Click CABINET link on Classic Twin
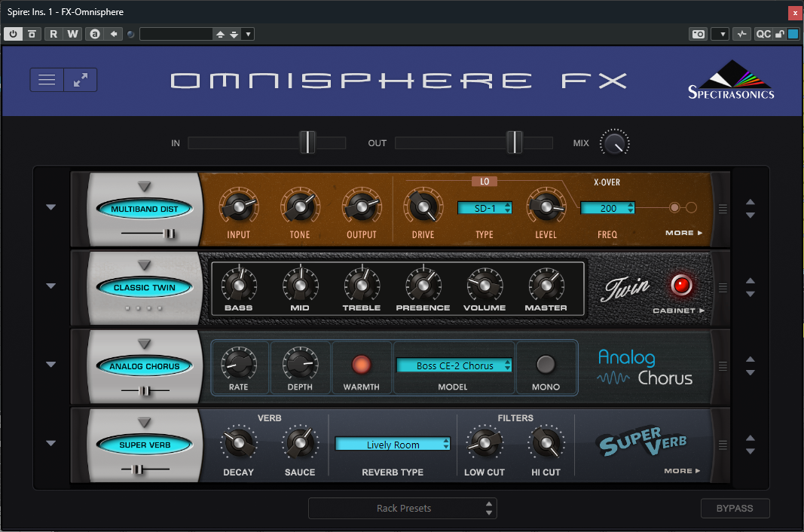The width and height of the screenshot is (804, 532). click(678, 310)
